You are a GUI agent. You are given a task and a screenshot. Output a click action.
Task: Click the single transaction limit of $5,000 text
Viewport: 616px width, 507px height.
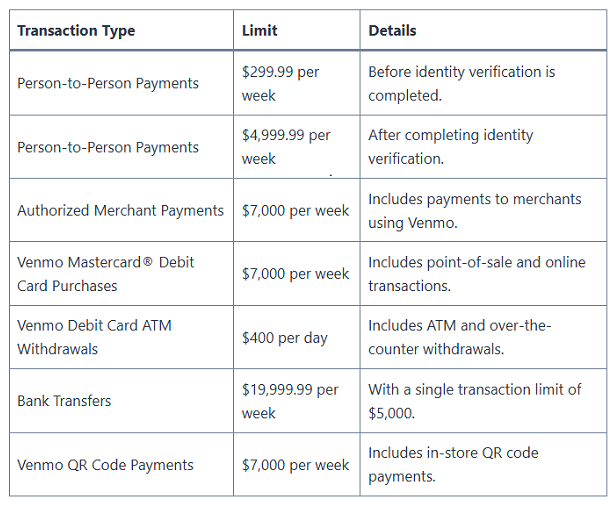(x=474, y=401)
